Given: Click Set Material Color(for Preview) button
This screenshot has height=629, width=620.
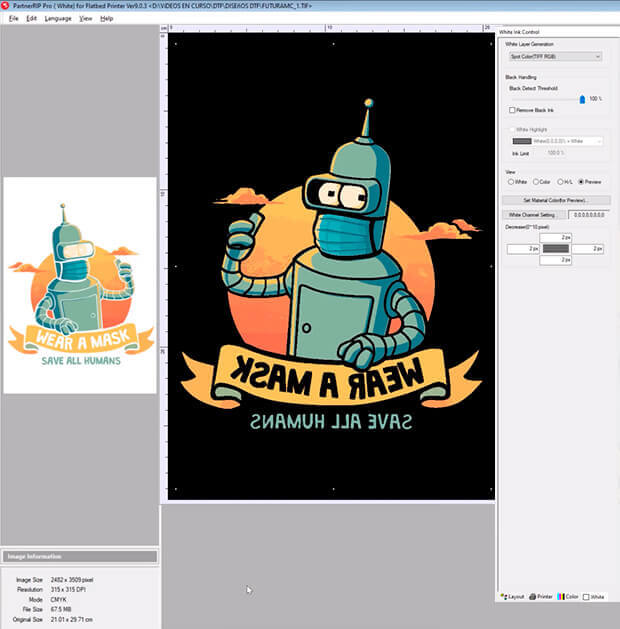Looking at the screenshot, I should coord(555,200).
